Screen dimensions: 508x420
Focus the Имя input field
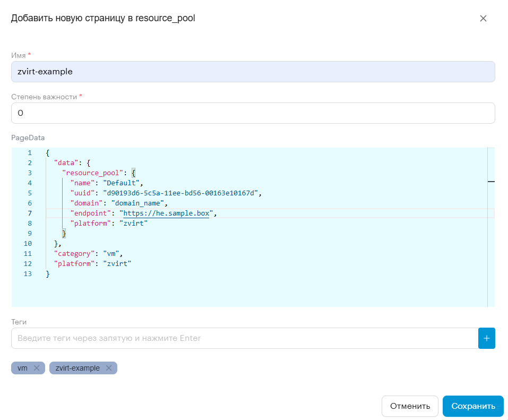(253, 72)
